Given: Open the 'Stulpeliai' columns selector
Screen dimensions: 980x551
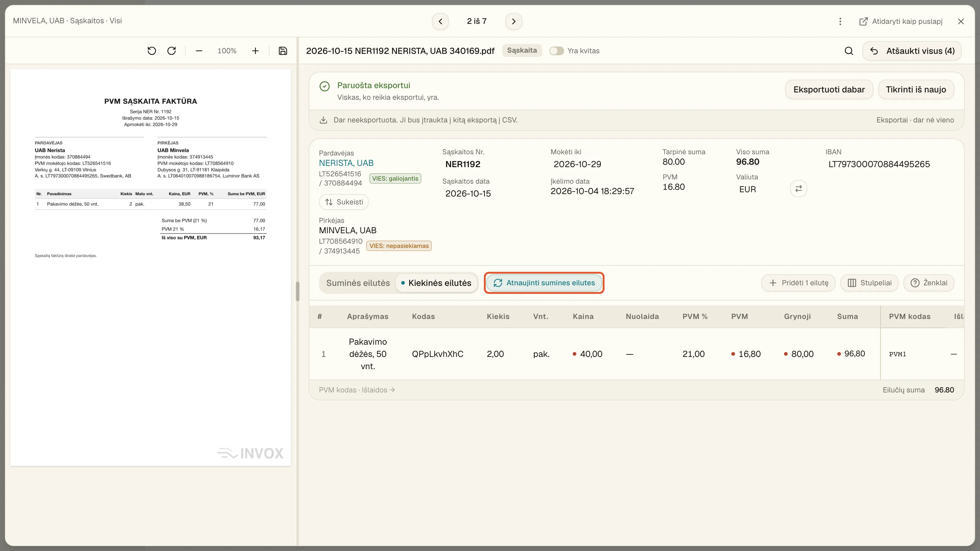Looking at the screenshot, I should [x=869, y=283].
